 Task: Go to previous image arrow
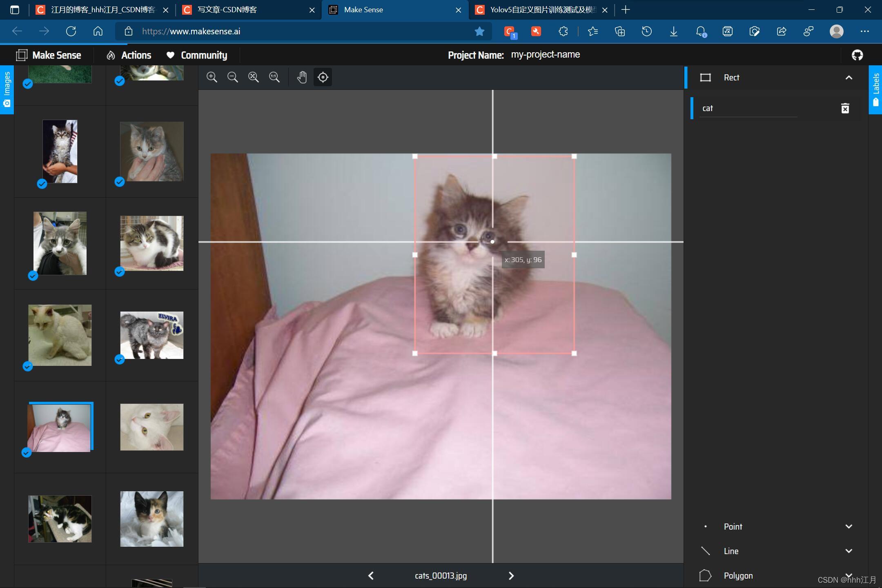pos(371,576)
